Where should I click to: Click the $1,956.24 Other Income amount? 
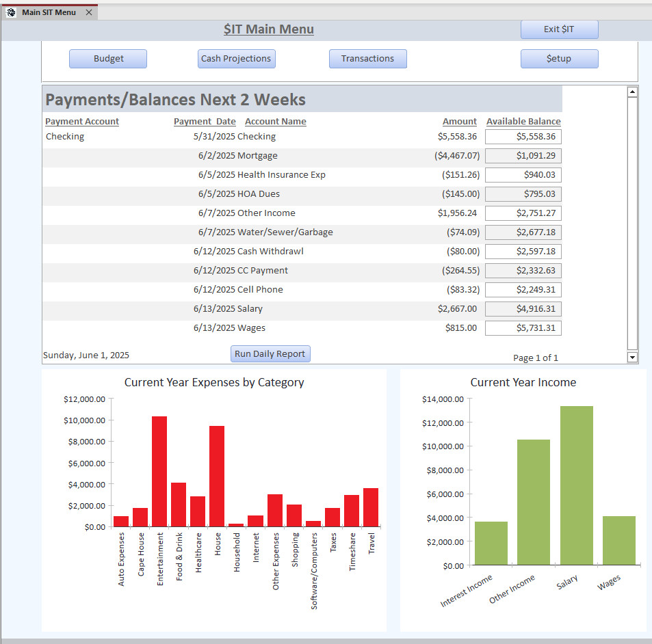point(457,213)
